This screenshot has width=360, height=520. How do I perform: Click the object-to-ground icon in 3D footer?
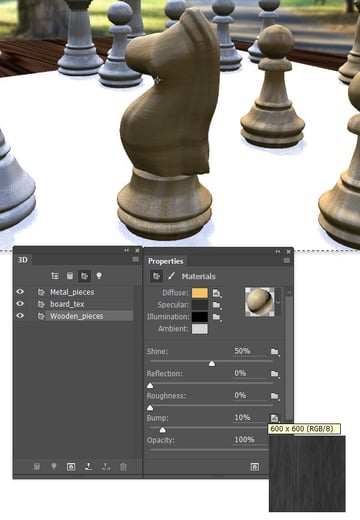point(106,466)
